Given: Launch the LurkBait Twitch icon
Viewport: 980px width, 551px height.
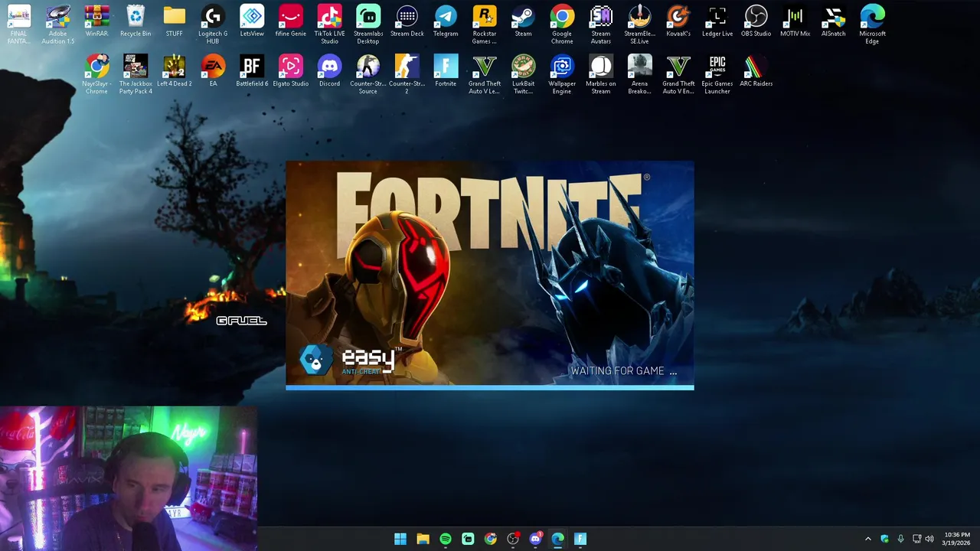Looking at the screenshot, I should coord(523,74).
